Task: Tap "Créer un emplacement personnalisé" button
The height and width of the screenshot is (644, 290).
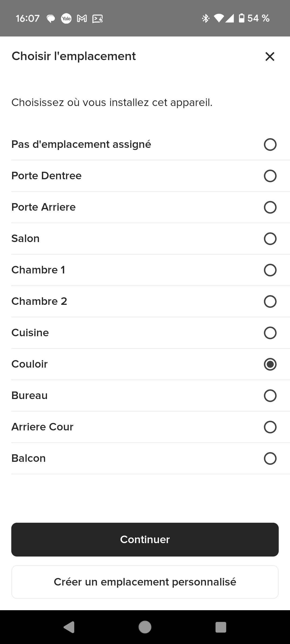Action: click(145, 582)
